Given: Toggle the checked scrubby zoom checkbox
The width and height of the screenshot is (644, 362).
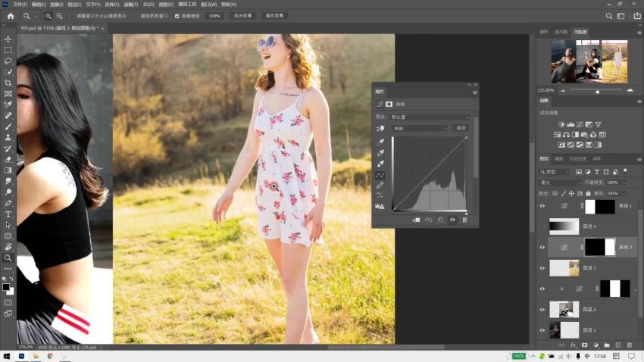Looking at the screenshot, I should click(x=177, y=16).
